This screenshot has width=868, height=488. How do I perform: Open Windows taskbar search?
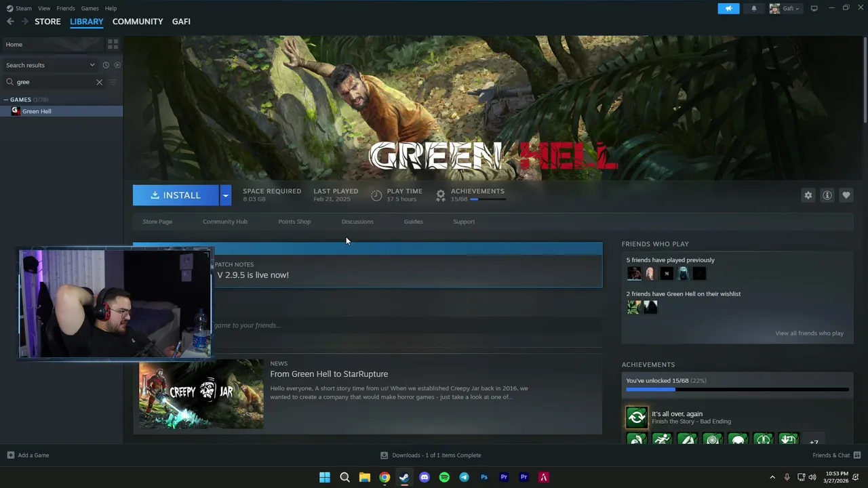pyautogui.click(x=344, y=477)
